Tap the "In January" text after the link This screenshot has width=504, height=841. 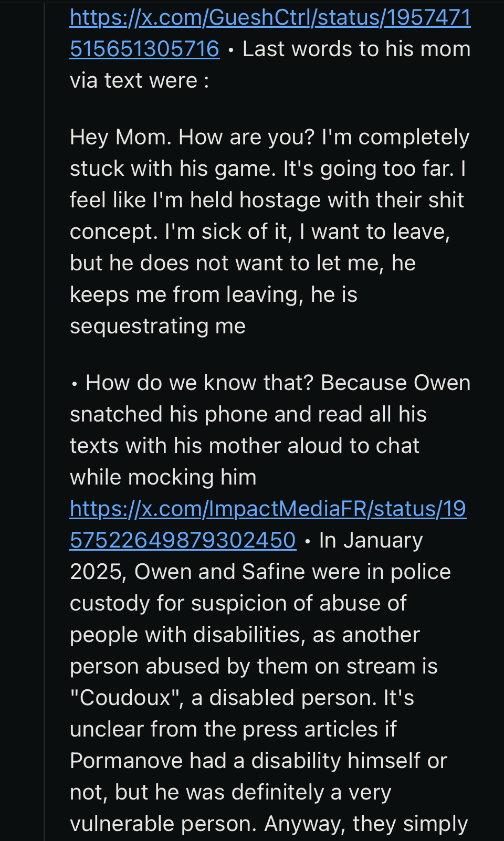click(x=371, y=540)
